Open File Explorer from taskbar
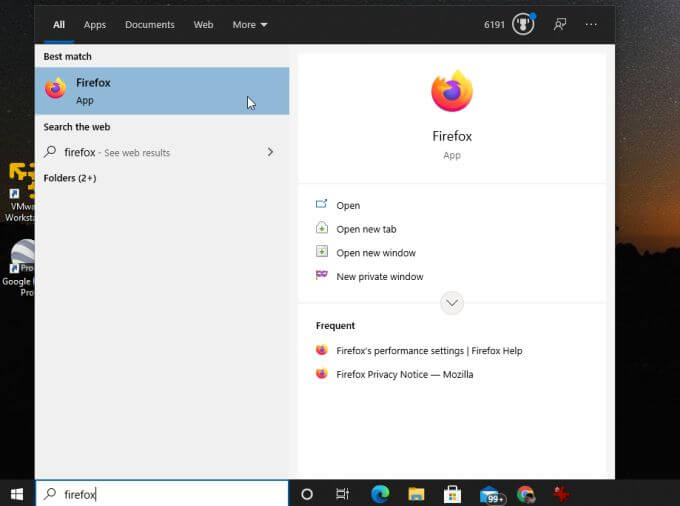Image resolution: width=680 pixels, height=506 pixels. coord(416,494)
